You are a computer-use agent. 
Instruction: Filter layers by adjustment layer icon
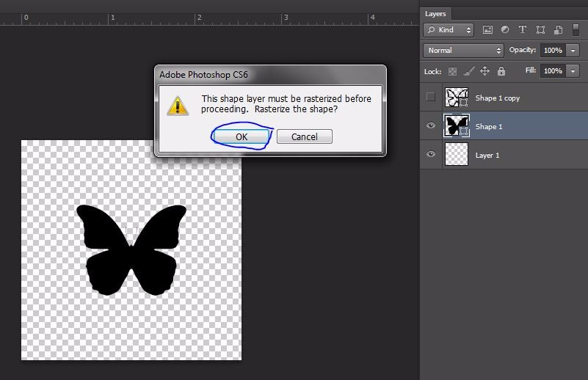[x=505, y=29]
